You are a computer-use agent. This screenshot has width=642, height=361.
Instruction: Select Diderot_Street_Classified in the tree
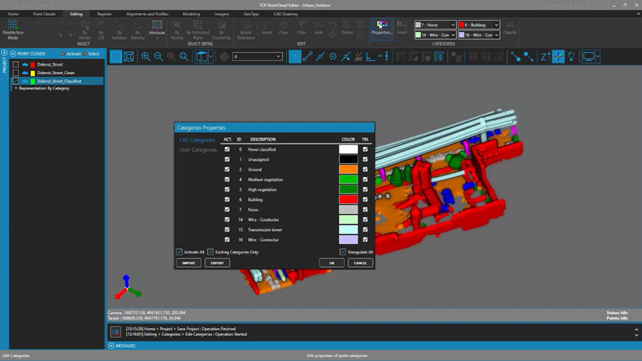coord(59,81)
